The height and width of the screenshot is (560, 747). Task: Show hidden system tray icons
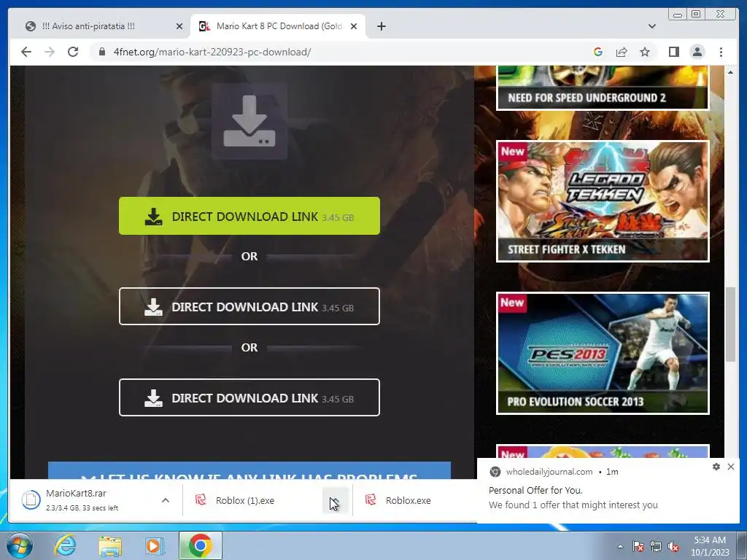coord(620,546)
